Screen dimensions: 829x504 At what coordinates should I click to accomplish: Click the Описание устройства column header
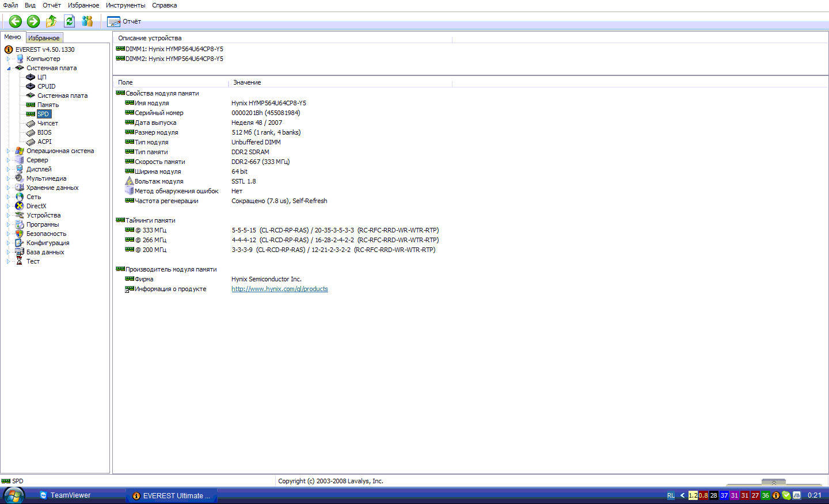coord(283,38)
